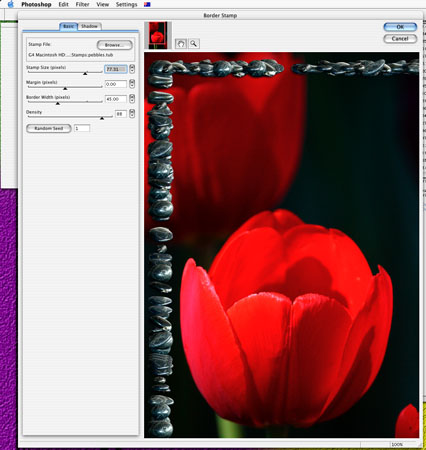Click the Stamp Size stepper arrows
The width and height of the screenshot is (426, 450).
click(132, 69)
